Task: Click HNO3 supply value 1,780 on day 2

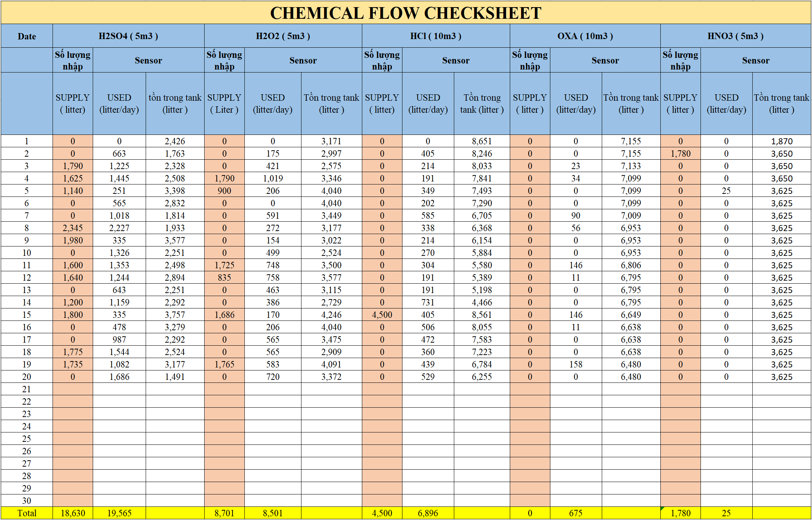Action: (x=681, y=154)
